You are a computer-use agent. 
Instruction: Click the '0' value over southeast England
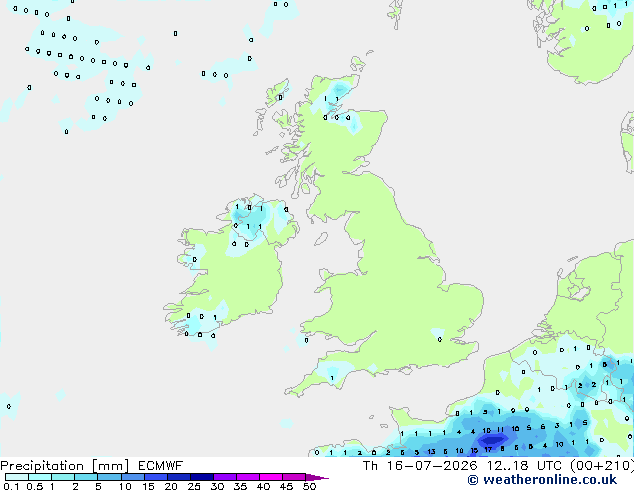(x=440, y=340)
